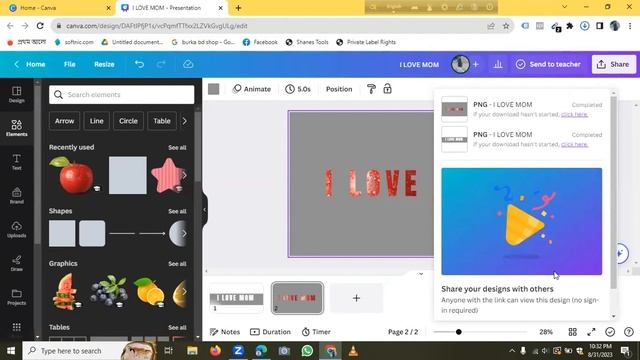Collapse the elements side panel
Viewport: 640px width, 360px height.
point(204,210)
